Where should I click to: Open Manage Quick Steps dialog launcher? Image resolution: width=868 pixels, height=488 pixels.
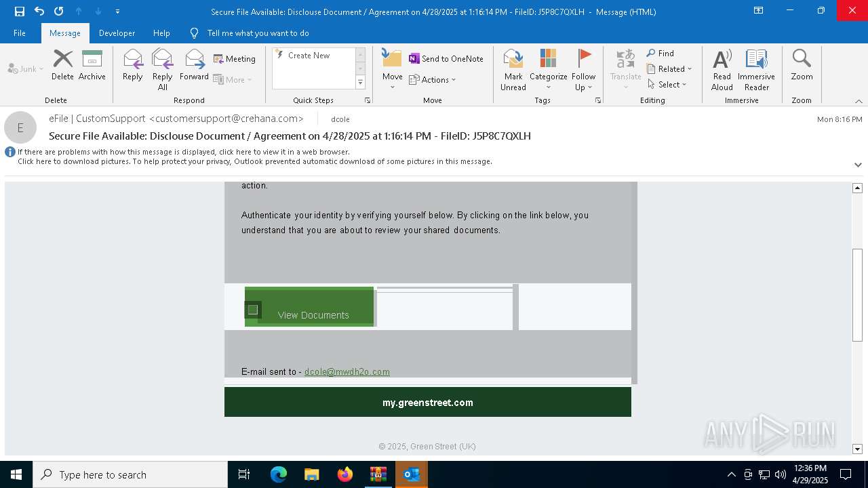(x=368, y=100)
